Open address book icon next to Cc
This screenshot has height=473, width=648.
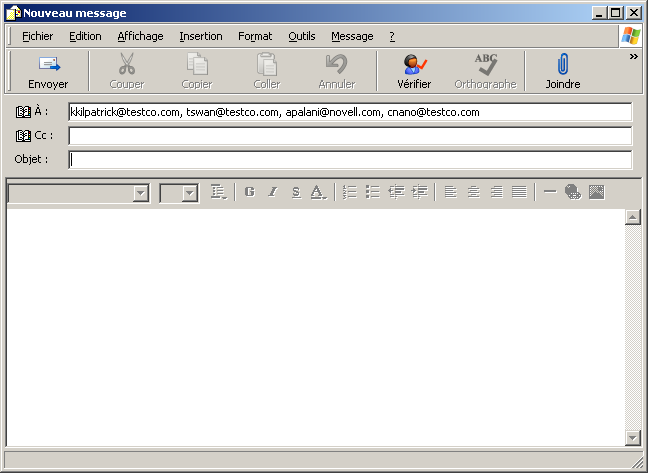click(24, 135)
